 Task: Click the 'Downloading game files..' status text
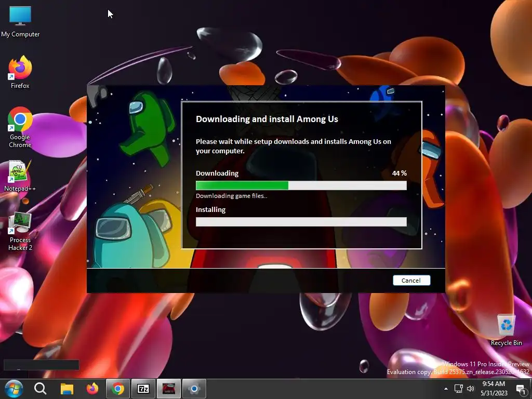231,196
